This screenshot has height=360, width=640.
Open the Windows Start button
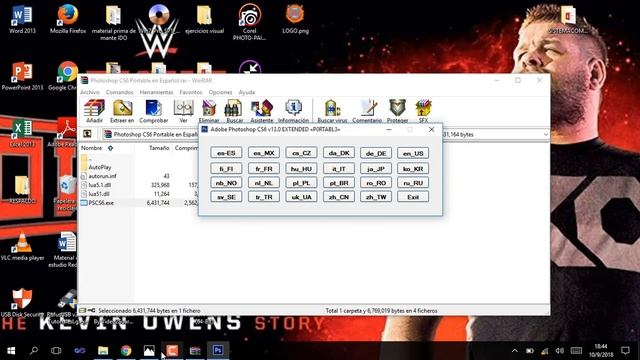[11, 351]
